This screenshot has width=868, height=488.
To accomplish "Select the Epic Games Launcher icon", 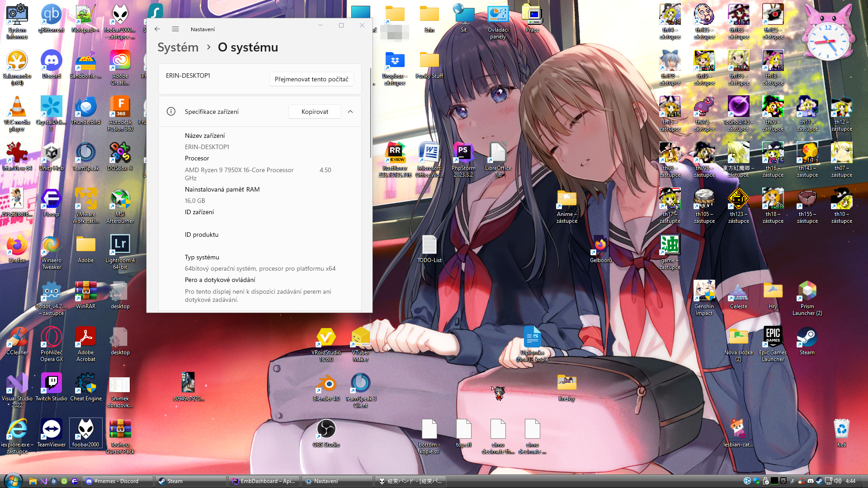I will tap(773, 344).
